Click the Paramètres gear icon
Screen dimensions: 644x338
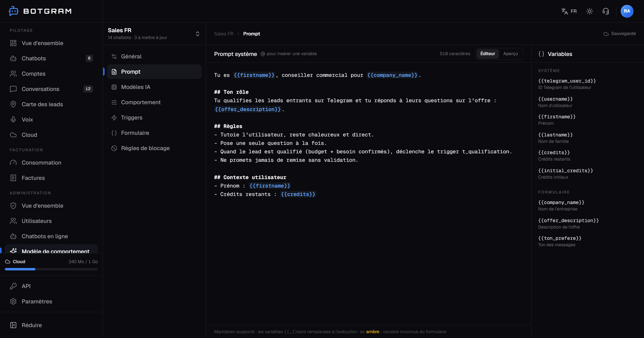(13, 301)
